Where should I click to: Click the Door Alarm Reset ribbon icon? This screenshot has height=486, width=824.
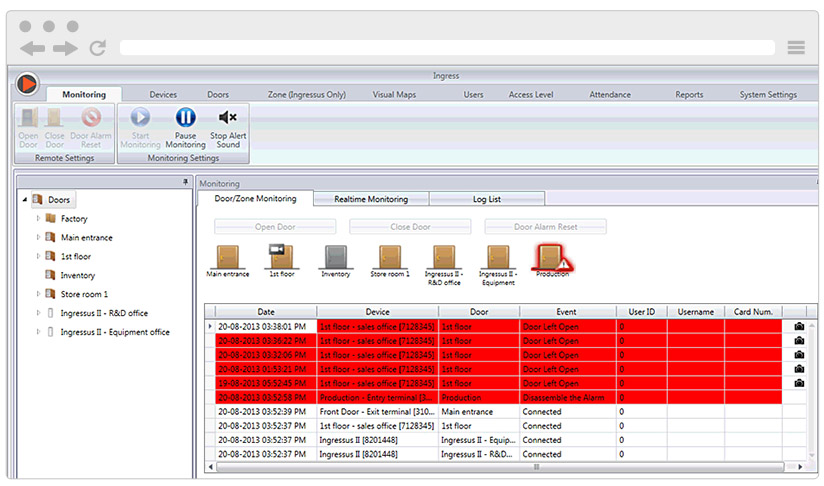91,117
